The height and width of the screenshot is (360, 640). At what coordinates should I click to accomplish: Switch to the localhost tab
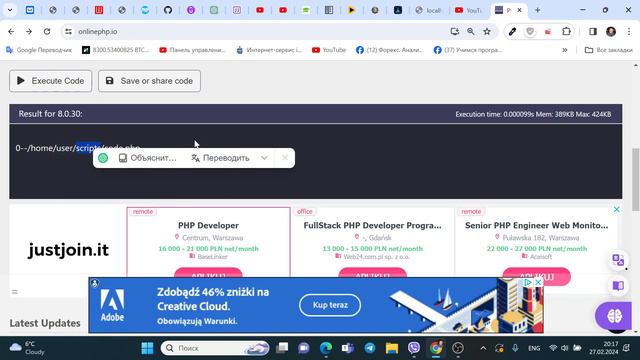coord(429,10)
